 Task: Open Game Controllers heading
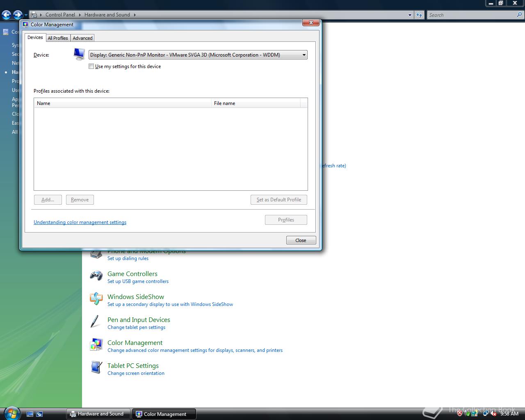click(132, 274)
